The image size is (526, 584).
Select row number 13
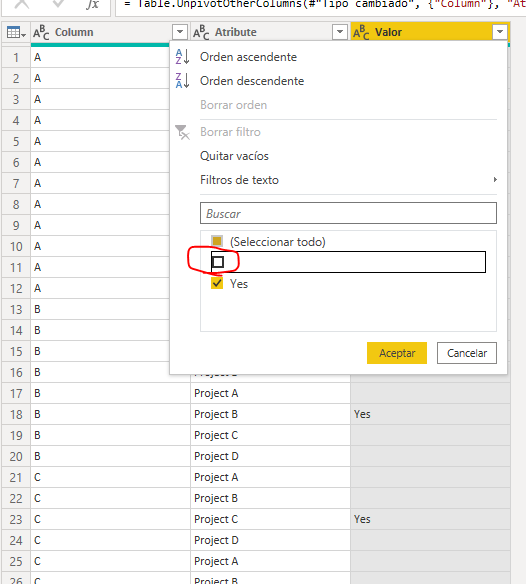tap(16, 310)
